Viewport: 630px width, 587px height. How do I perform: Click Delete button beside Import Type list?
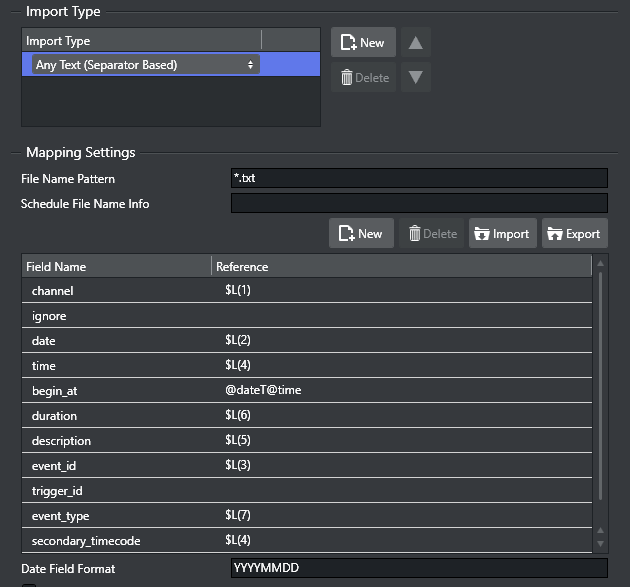coord(363,77)
